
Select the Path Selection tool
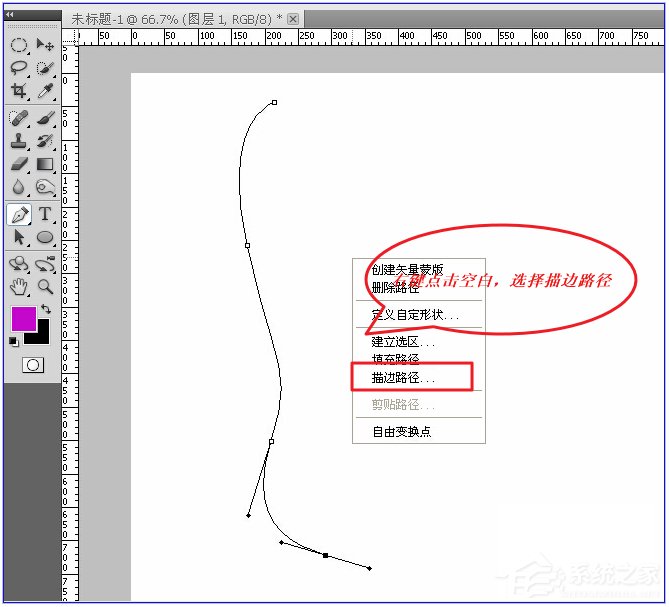click(x=18, y=237)
